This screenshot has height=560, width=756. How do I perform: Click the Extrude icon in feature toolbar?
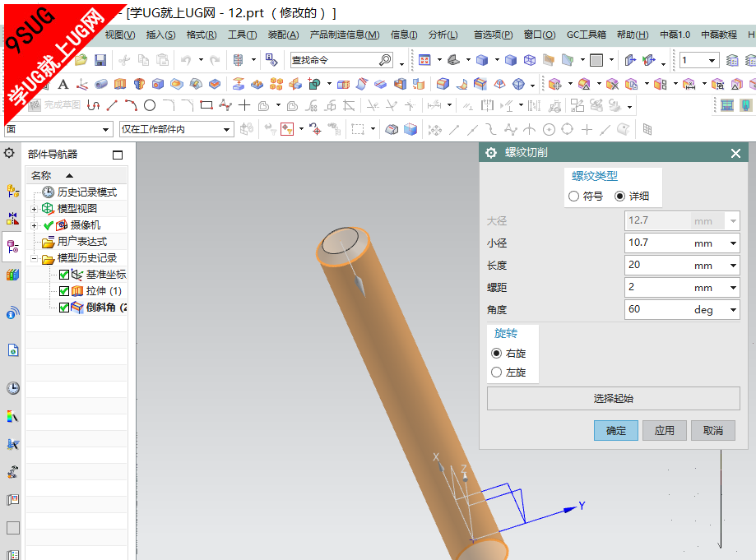point(120,85)
